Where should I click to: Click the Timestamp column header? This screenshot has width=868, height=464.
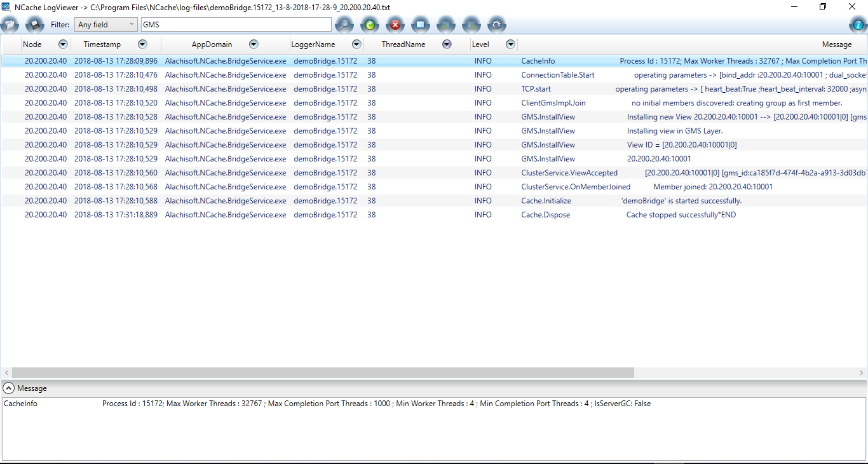(102, 44)
